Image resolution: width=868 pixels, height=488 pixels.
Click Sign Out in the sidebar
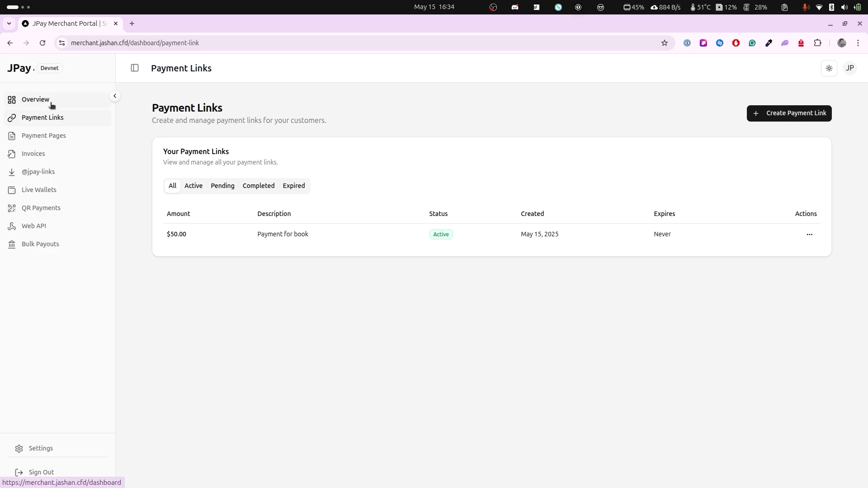pos(41,472)
